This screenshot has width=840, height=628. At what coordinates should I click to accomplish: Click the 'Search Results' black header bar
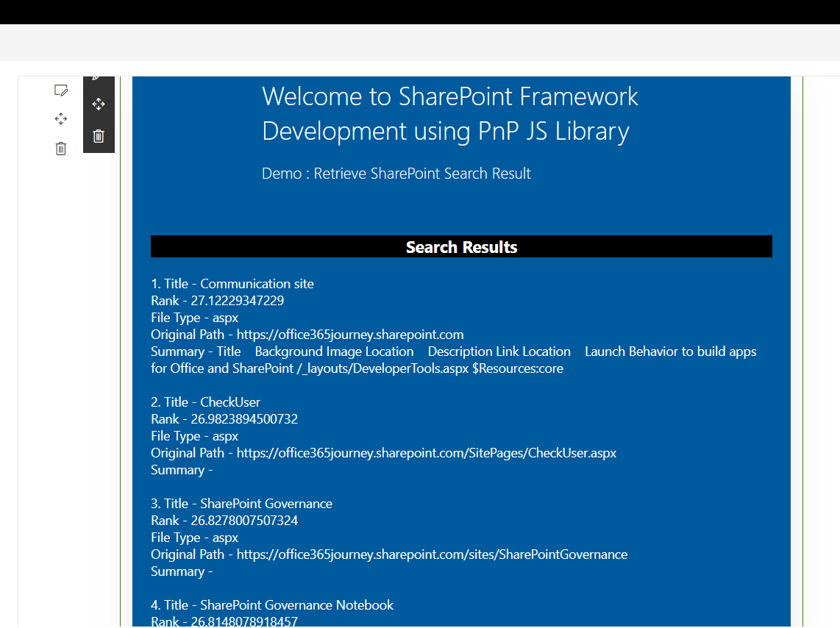(461, 247)
